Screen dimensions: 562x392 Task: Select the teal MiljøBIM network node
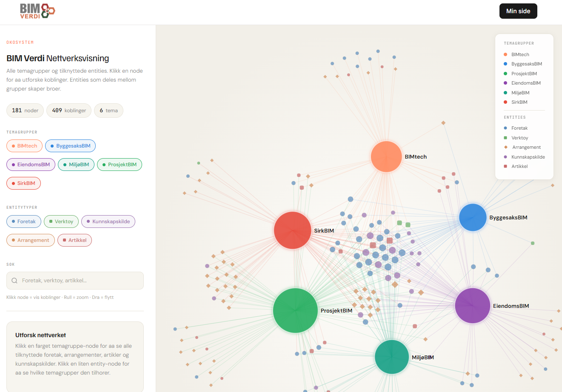tap(392, 357)
